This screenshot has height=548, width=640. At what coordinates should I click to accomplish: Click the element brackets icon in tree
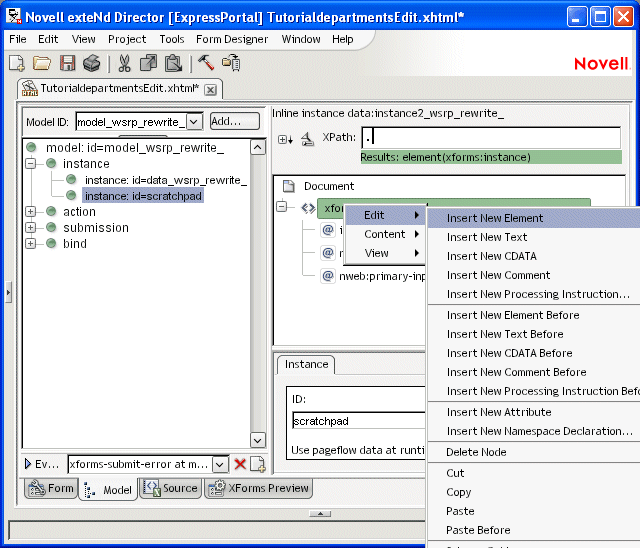308,208
